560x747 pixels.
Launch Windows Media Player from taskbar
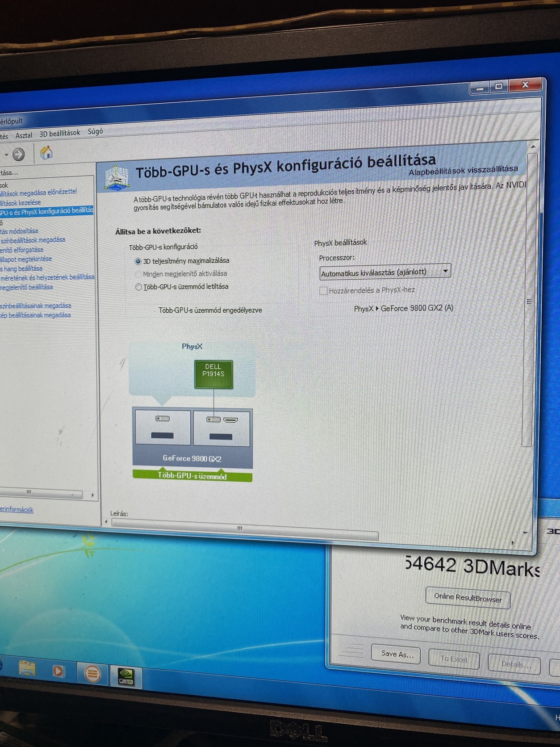point(58,671)
